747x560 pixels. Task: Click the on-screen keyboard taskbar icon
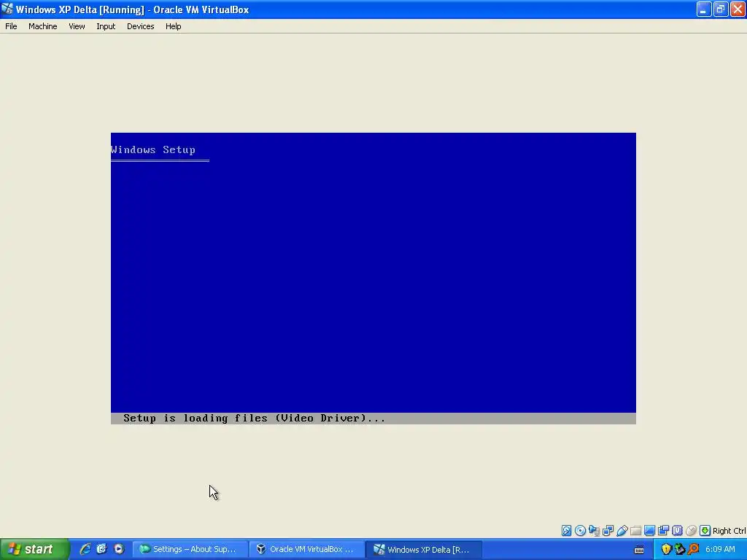point(639,550)
